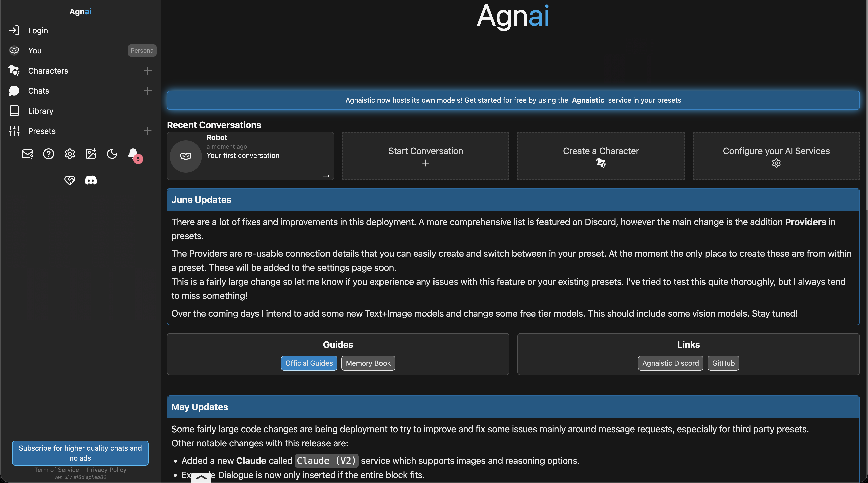Viewport: 868px width, 483px height.
Task: Click the heart handshake support icon
Action: pyautogui.click(x=70, y=180)
